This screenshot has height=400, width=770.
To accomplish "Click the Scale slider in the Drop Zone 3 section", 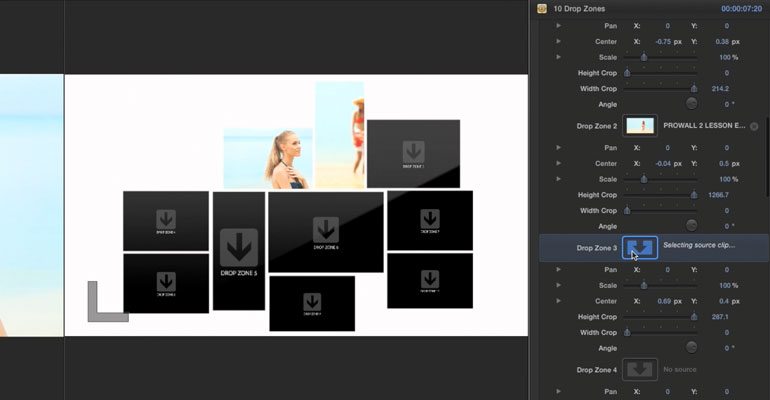I will pyautogui.click(x=660, y=285).
